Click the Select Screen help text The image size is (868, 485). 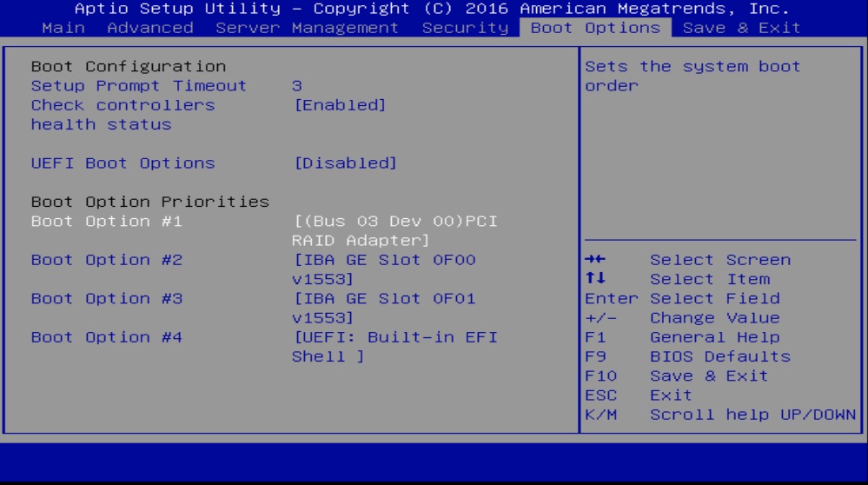[720, 260]
